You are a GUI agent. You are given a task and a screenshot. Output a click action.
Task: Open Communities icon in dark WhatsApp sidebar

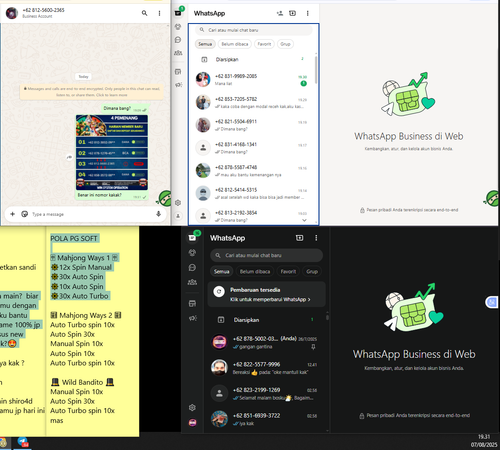(192, 282)
